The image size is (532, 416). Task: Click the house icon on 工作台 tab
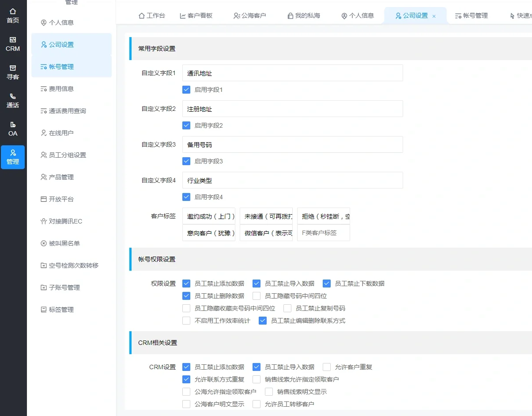142,15
